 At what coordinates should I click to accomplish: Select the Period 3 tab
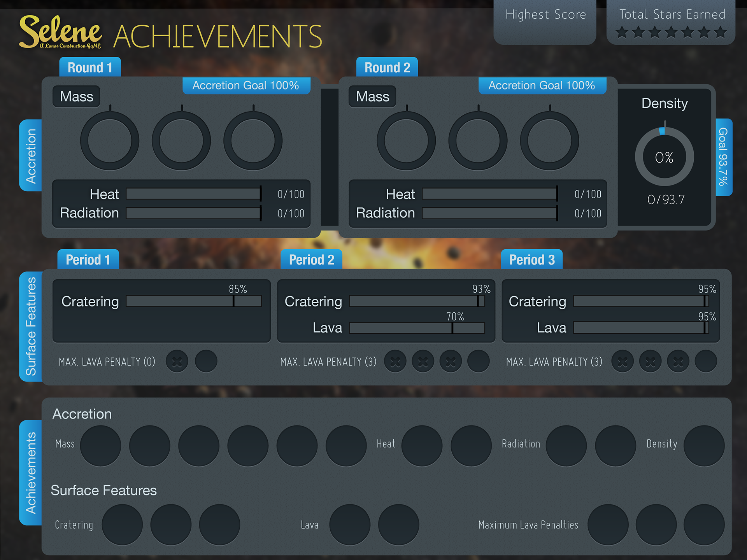531,260
